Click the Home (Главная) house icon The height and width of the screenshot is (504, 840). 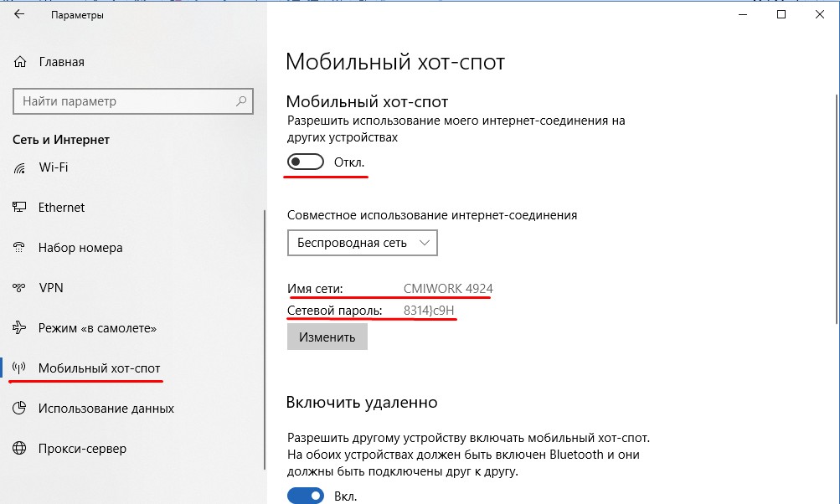point(20,62)
